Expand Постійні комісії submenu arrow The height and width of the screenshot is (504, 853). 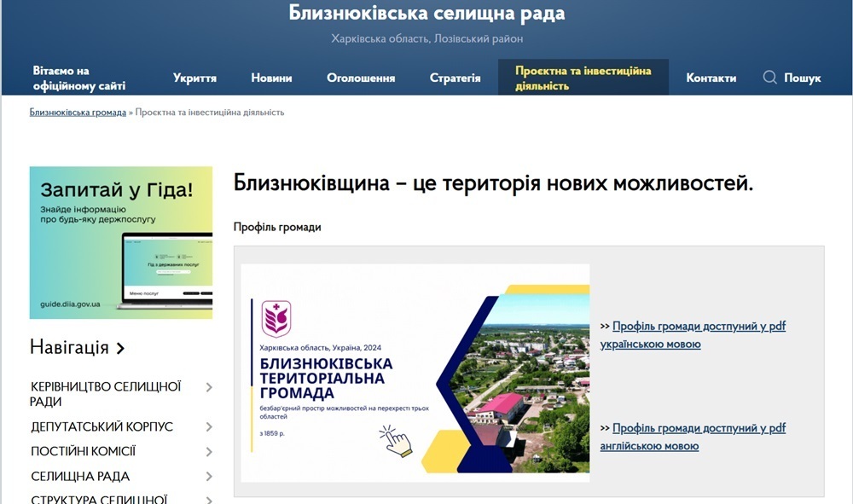[x=209, y=451]
